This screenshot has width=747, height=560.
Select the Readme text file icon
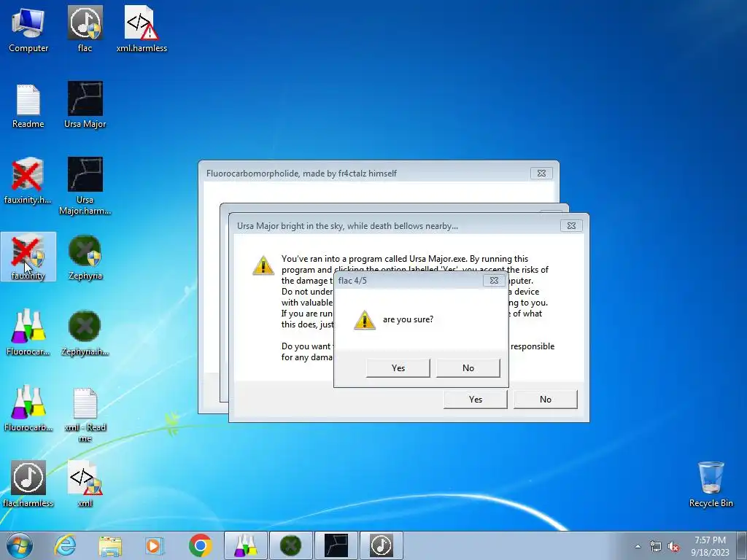28,106
